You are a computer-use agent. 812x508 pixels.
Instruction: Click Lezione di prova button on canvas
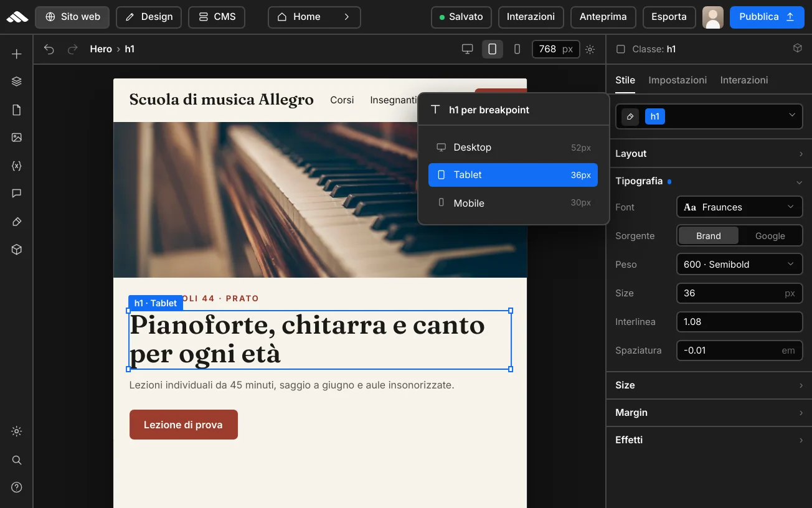184,425
